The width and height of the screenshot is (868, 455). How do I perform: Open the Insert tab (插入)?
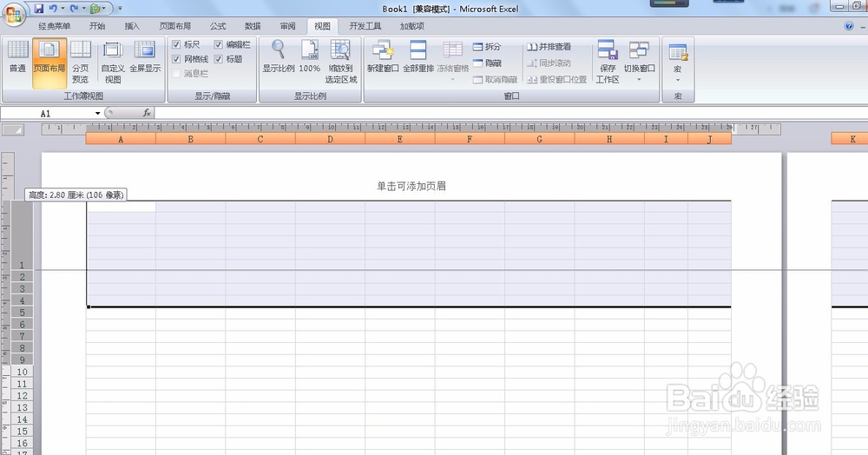(x=132, y=26)
